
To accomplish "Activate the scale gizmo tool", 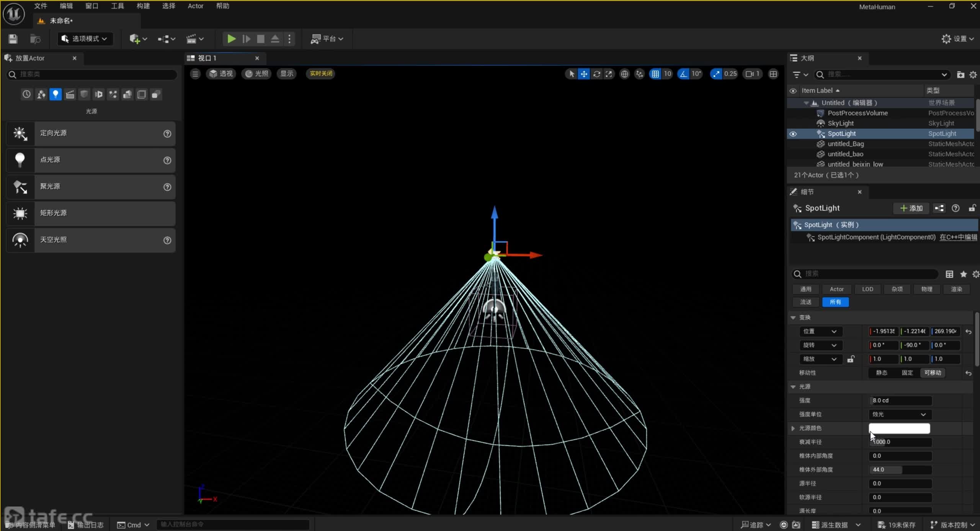I will 609,74.
